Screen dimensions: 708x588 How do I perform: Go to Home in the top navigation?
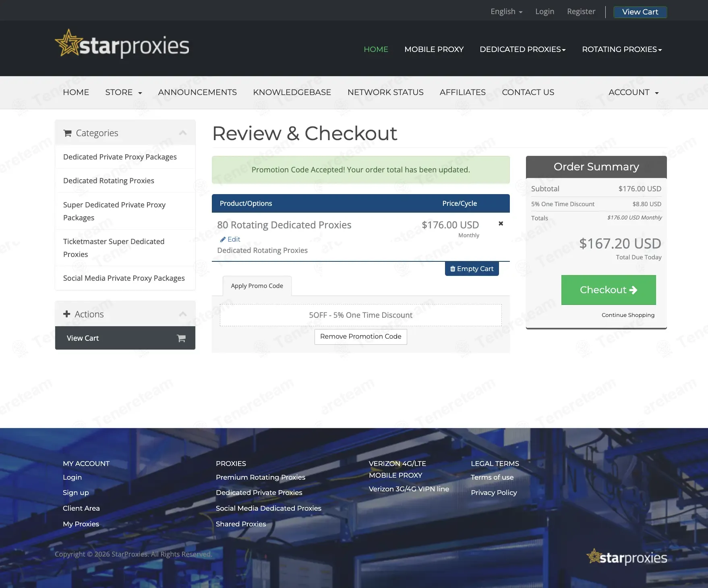tap(376, 49)
